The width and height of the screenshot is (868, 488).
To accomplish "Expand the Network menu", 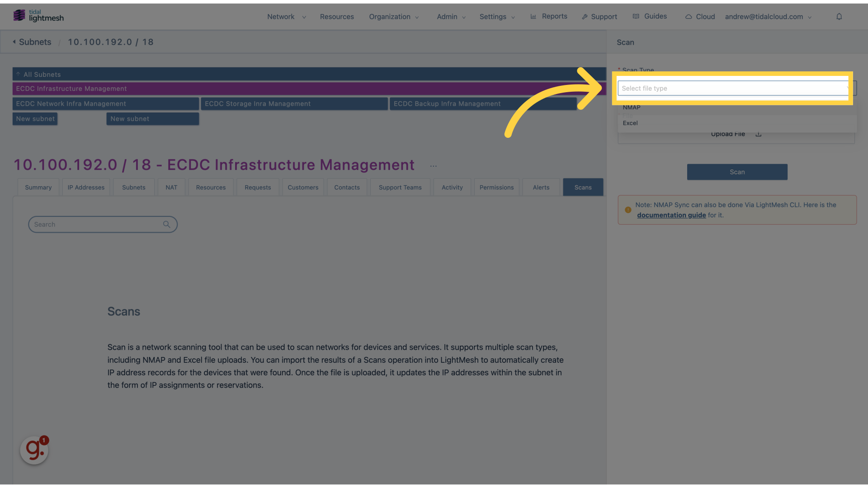I will (287, 17).
